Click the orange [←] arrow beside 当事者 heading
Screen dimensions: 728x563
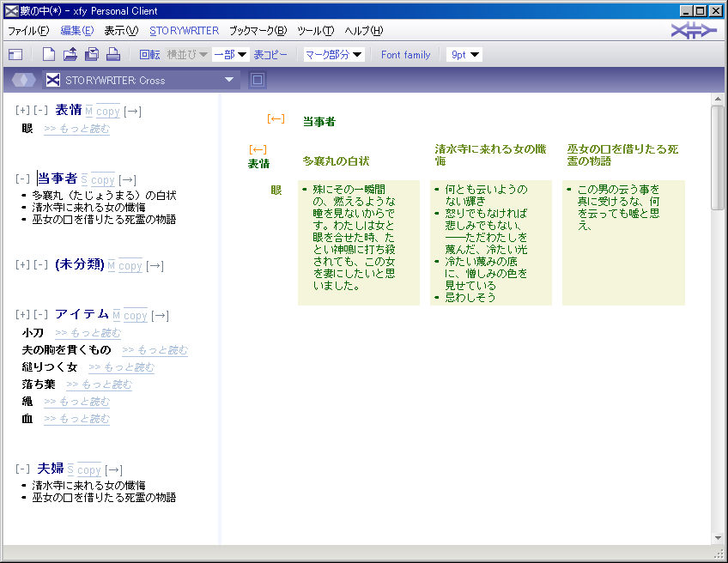point(276,118)
